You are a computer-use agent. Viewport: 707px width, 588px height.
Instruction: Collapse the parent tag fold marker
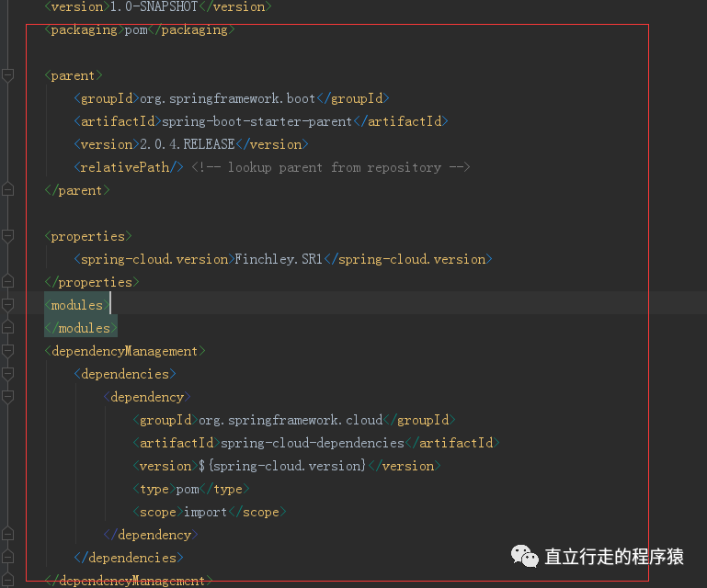7,75
